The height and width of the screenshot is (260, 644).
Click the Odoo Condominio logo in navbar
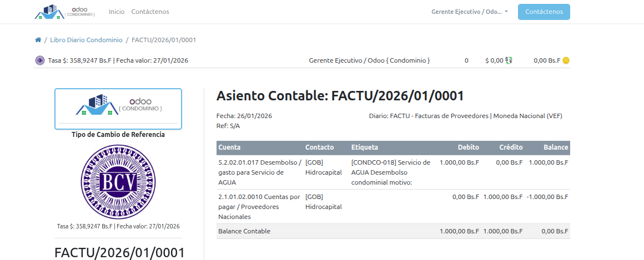click(x=65, y=12)
